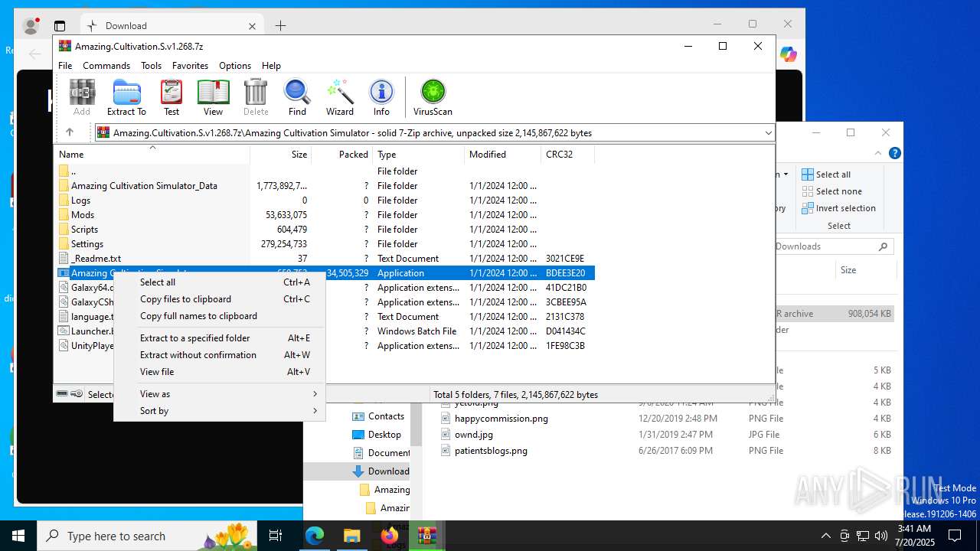Open the browser tab actions icon
This screenshot has width=980, height=551.
[60, 26]
